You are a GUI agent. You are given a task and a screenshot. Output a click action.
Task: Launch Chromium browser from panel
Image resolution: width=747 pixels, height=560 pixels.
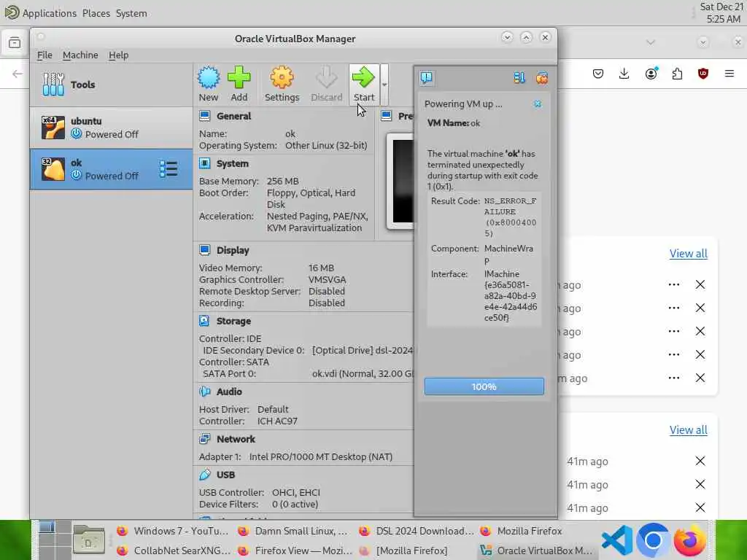(x=653, y=540)
